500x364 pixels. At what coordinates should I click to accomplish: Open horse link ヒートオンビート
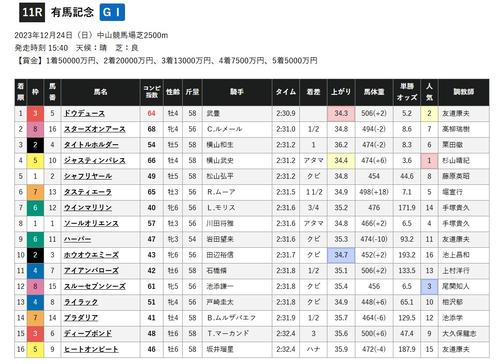click(91, 349)
